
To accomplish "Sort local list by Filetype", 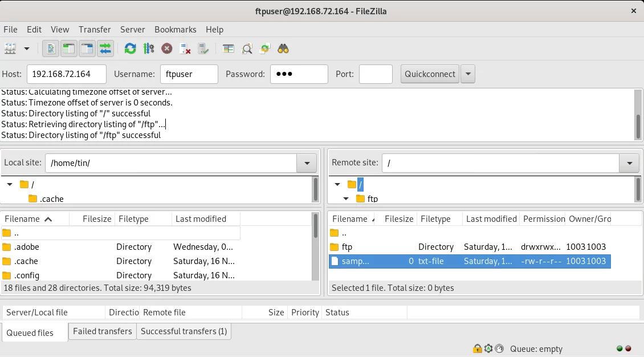I will [x=144, y=219].
